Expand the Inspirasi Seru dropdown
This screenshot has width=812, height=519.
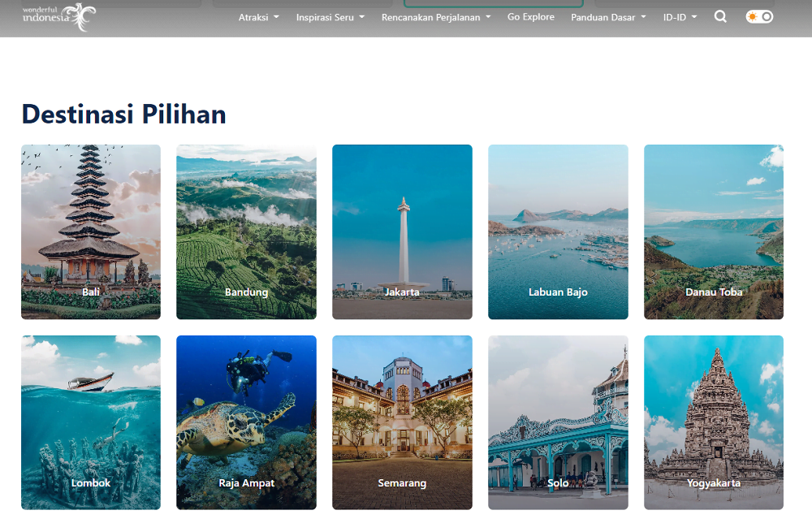(x=330, y=17)
